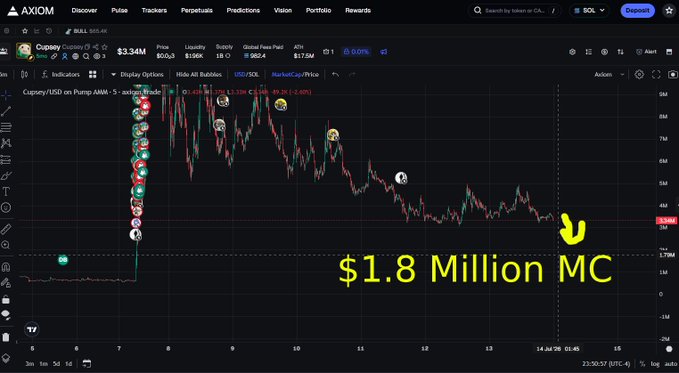
Task: Toggle log scale
Action: [655, 364]
